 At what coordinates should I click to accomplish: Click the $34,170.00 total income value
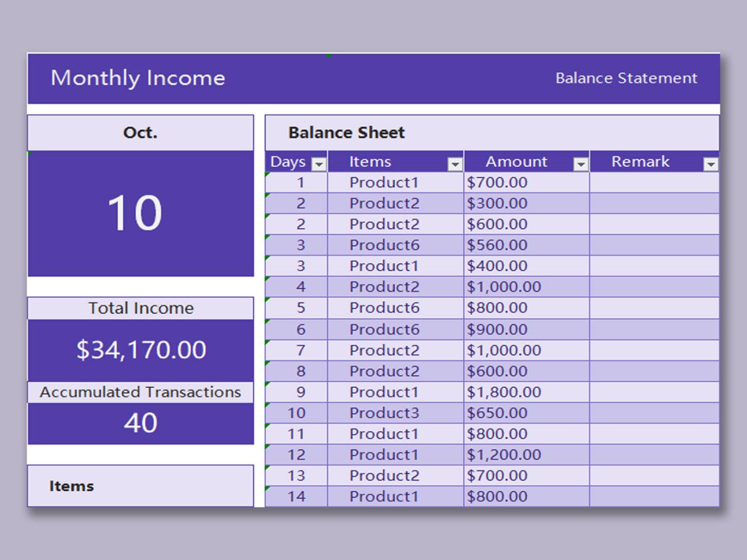(x=140, y=349)
